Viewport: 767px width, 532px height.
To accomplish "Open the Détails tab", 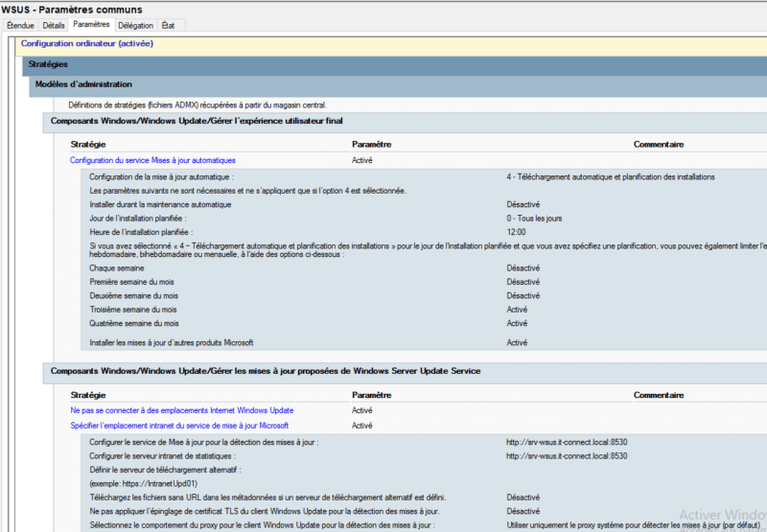I will tap(54, 25).
